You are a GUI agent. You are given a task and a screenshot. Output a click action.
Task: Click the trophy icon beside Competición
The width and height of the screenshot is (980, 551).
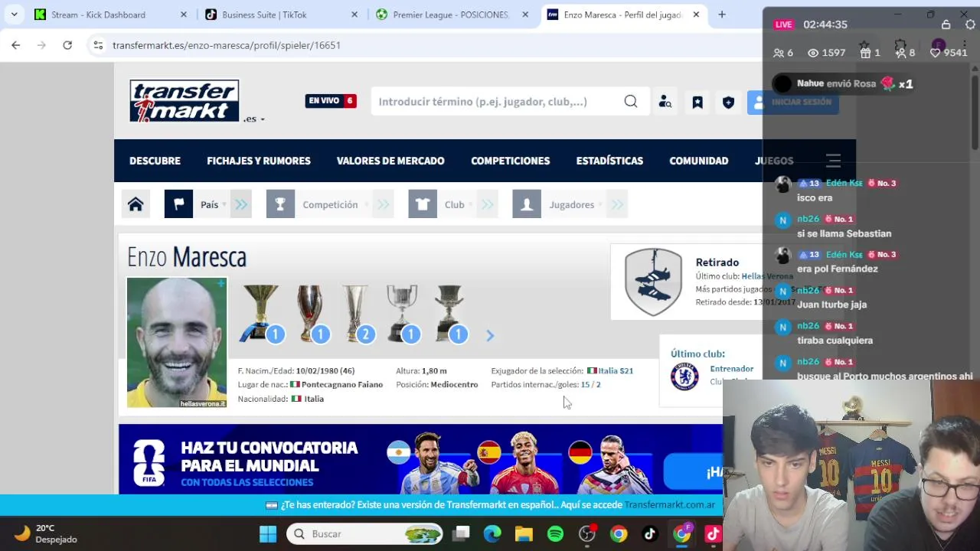point(280,204)
